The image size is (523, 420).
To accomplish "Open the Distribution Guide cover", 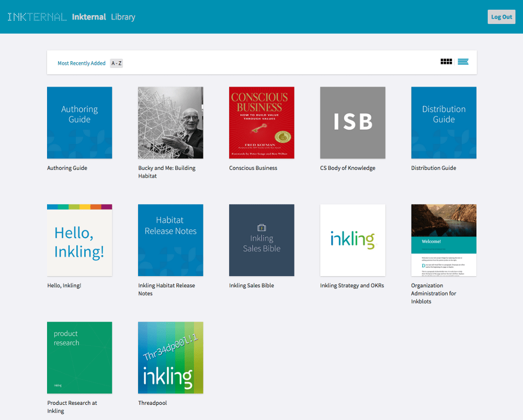I will coord(444,123).
